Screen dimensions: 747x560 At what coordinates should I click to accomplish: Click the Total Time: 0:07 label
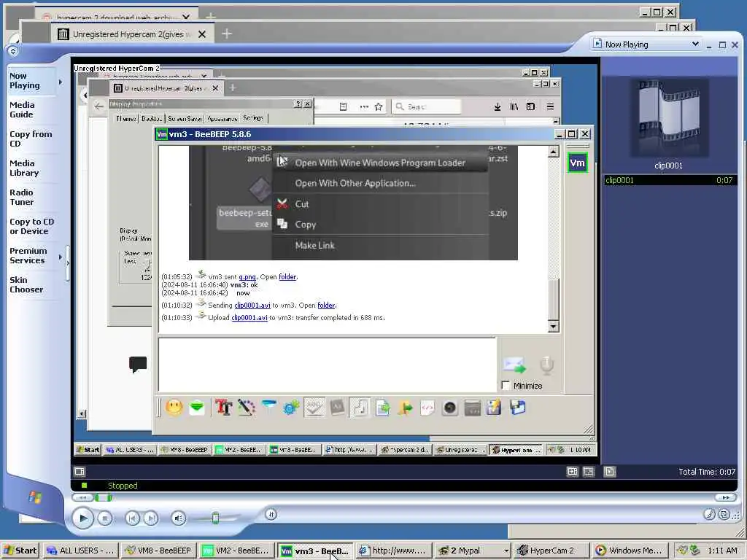[x=707, y=472]
